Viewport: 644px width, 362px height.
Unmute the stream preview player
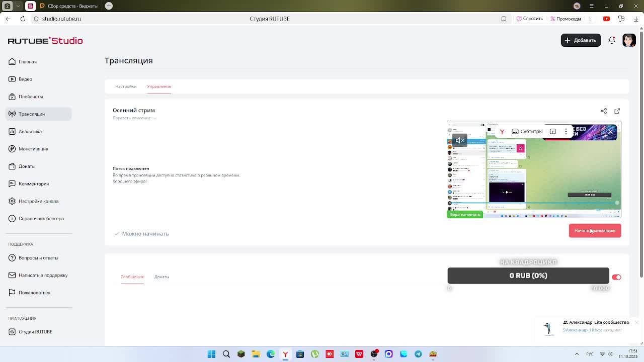[x=460, y=140]
